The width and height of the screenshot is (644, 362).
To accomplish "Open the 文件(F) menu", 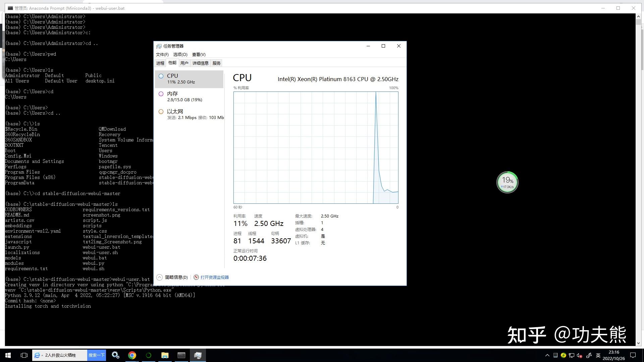I will coord(162,55).
